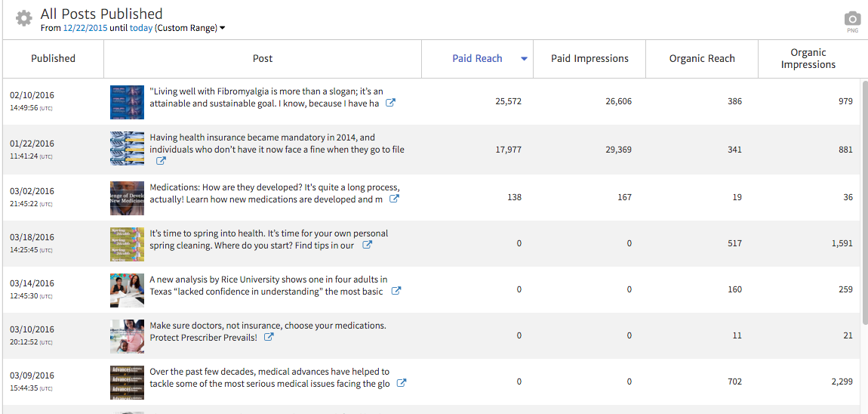This screenshot has width=868, height=414.
Task: Open external link for health insurance post
Action: tap(161, 161)
